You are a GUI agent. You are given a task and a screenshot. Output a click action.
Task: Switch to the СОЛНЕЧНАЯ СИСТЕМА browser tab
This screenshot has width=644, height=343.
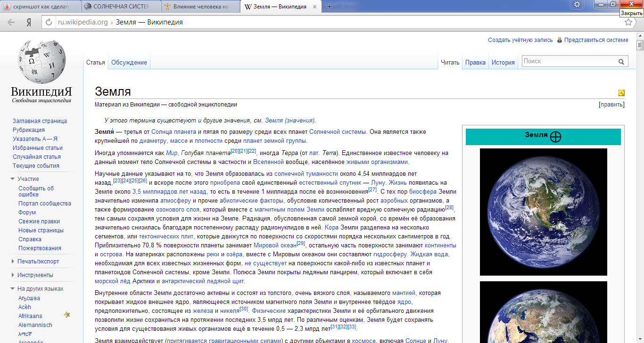pyautogui.click(x=121, y=7)
